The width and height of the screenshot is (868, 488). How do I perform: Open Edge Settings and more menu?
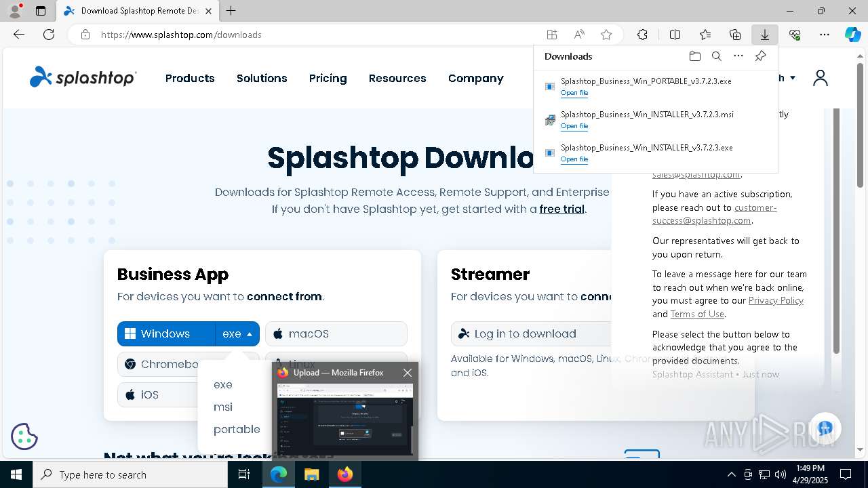coord(825,35)
